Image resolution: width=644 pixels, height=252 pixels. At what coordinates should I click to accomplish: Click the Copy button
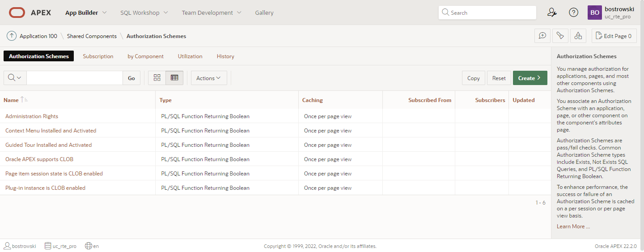pos(474,78)
